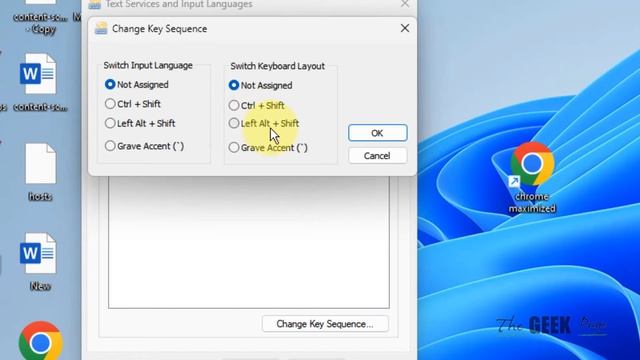Select the hosts file on desktop
The image size is (640, 360).
tap(40, 172)
